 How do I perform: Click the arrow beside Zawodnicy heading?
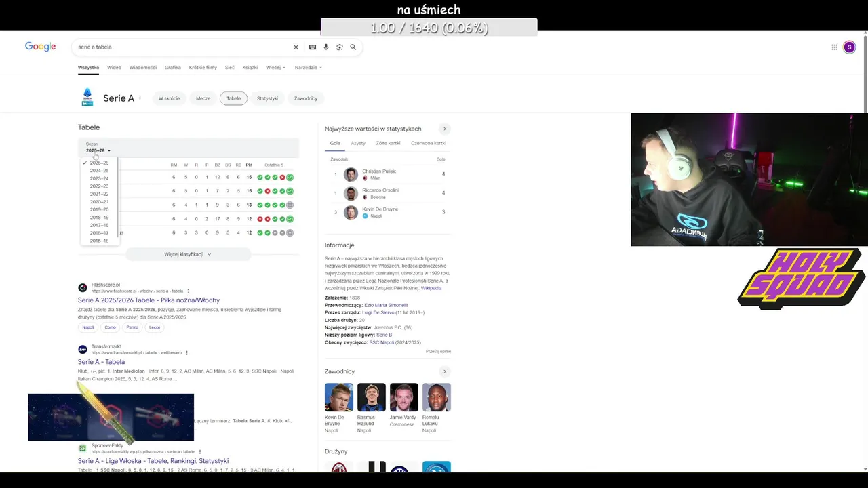point(445,371)
